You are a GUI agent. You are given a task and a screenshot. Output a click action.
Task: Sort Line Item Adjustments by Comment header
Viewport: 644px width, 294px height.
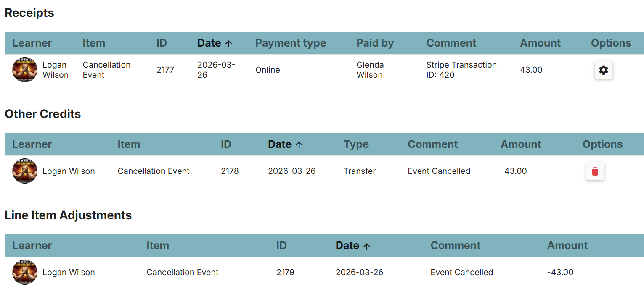click(x=455, y=246)
